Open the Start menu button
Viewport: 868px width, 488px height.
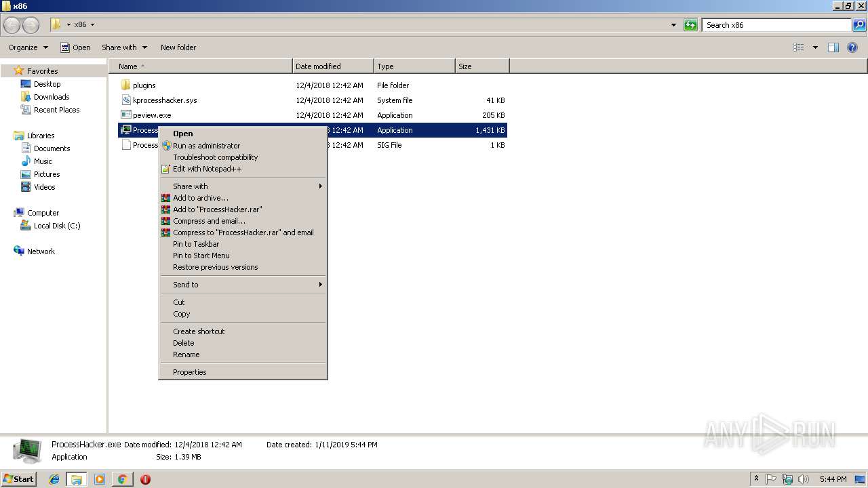[x=18, y=479]
